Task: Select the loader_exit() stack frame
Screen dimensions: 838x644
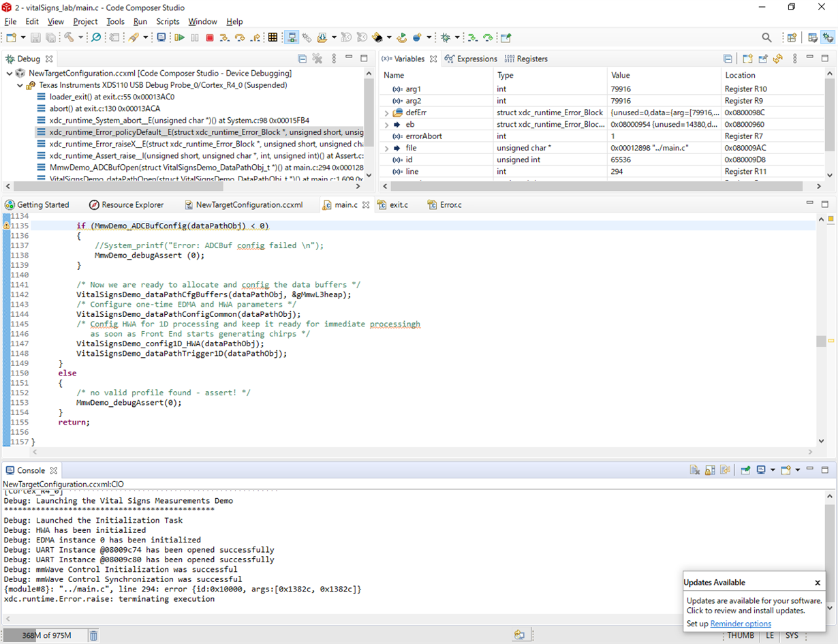Action: (112, 97)
